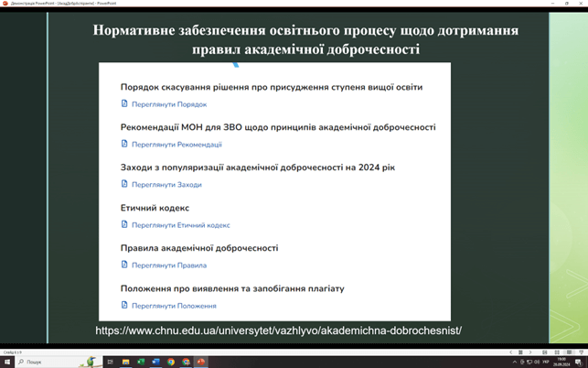Open the taskbar clock and date
The image size is (588, 368).
tap(562, 362)
